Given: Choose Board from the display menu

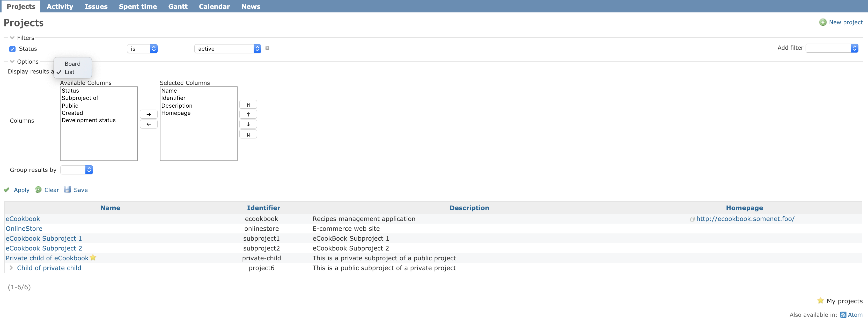Looking at the screenshot, I should click(72, 64).
